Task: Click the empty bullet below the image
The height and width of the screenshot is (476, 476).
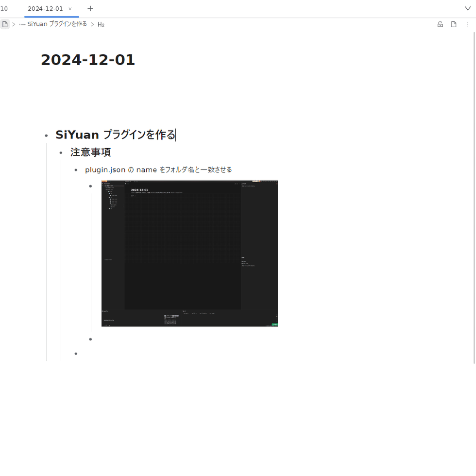Action: [x=90, y=339]
